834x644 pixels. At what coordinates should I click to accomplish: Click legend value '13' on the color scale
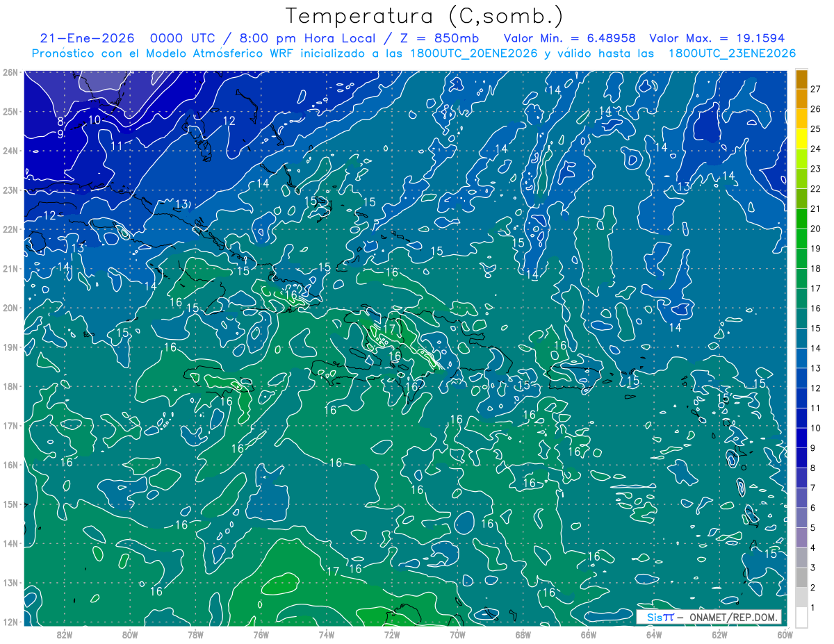click(815, 368)
